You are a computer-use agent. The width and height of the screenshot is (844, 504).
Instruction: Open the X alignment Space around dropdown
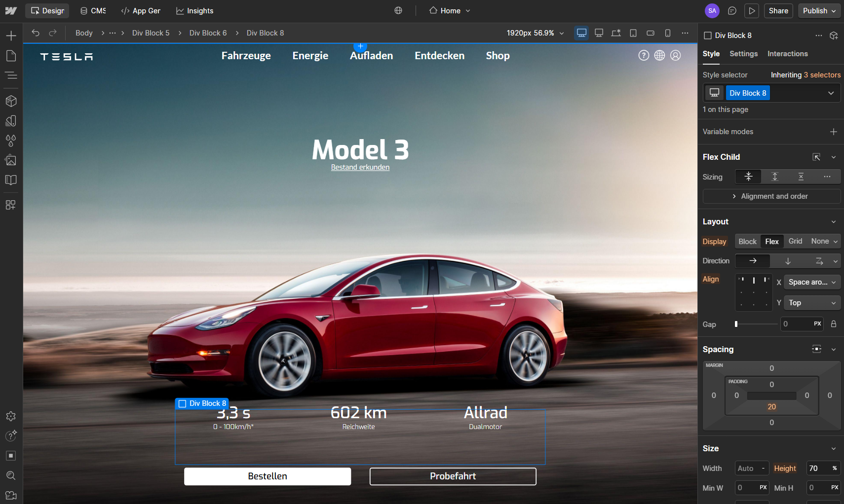[811, 282]
